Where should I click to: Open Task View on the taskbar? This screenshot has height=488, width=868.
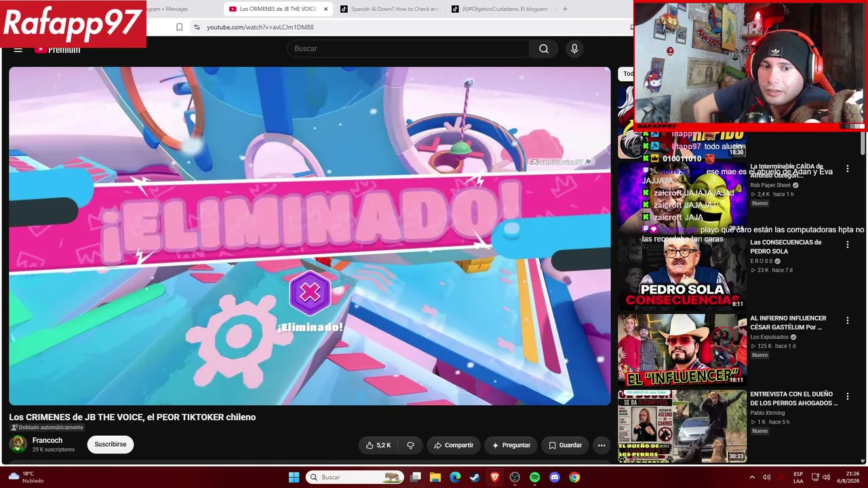(416, 477)
